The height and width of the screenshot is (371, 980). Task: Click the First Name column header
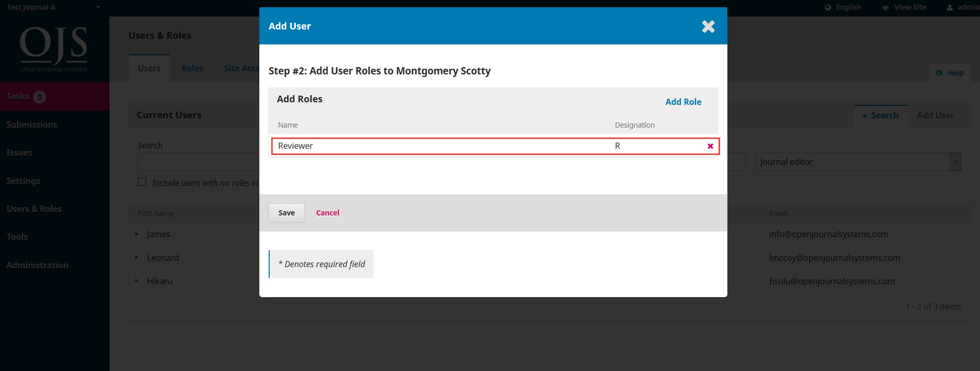155,213
